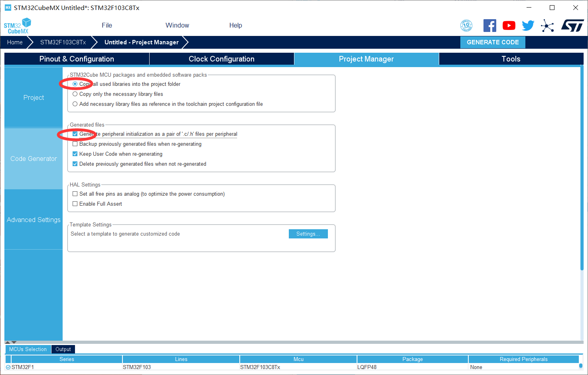Click bottom table vertical scrollbar
Viewport: 588px width, 375px height.
click(x=581, y=365)
